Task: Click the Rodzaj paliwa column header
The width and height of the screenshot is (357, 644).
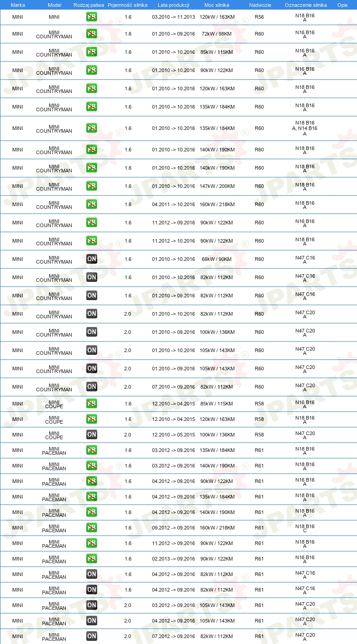Action: (x=89, y=5)
